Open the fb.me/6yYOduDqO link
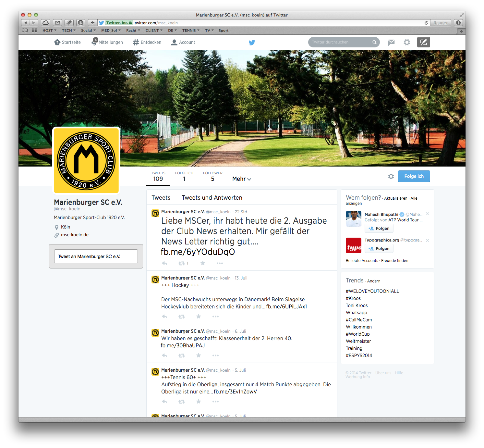This screenshot has width=484, height=448. [198, 252]
